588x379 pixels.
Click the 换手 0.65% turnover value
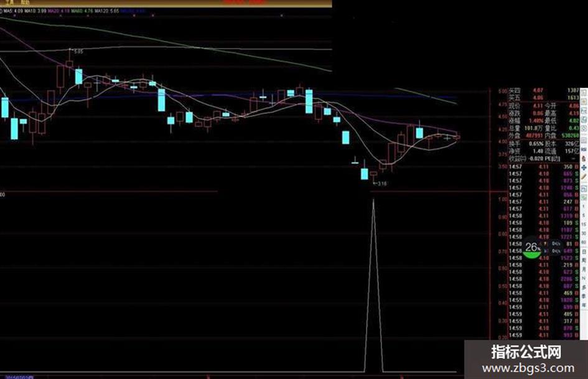[x=536, y=144]
